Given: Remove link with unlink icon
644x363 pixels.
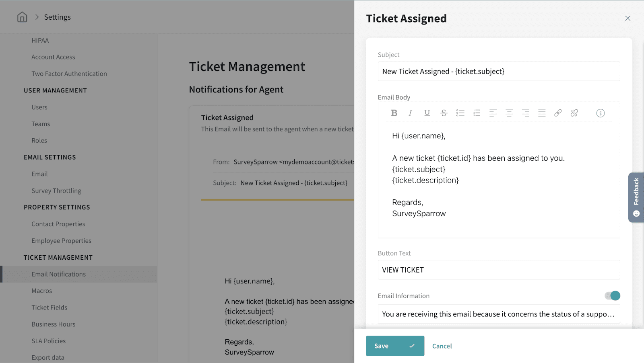Looking at the screenshot, I should 574,113.
